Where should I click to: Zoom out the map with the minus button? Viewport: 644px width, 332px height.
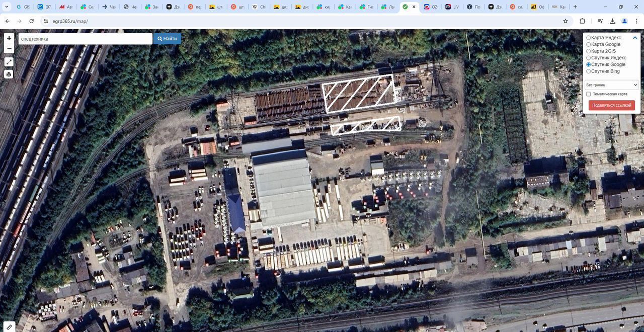pyautogui.click(x=9, y=48)
